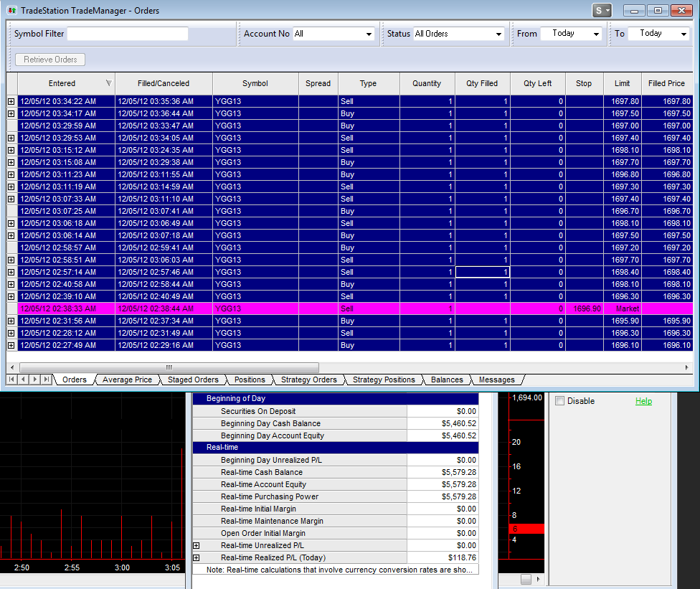Image resolution: width=700 pixels, height=589 pixels.
Task: Expand the order entered 02:39:10 AM
Action: [x=11, y=296]
